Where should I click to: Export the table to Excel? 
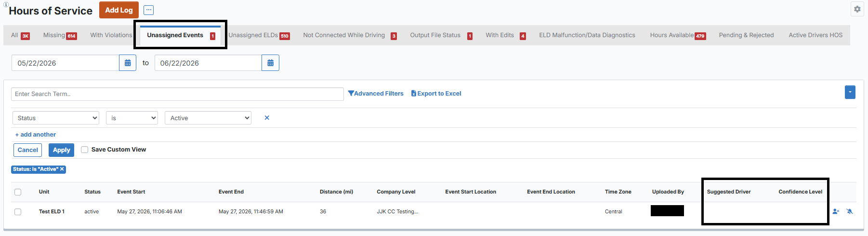[x=436, y=94]
